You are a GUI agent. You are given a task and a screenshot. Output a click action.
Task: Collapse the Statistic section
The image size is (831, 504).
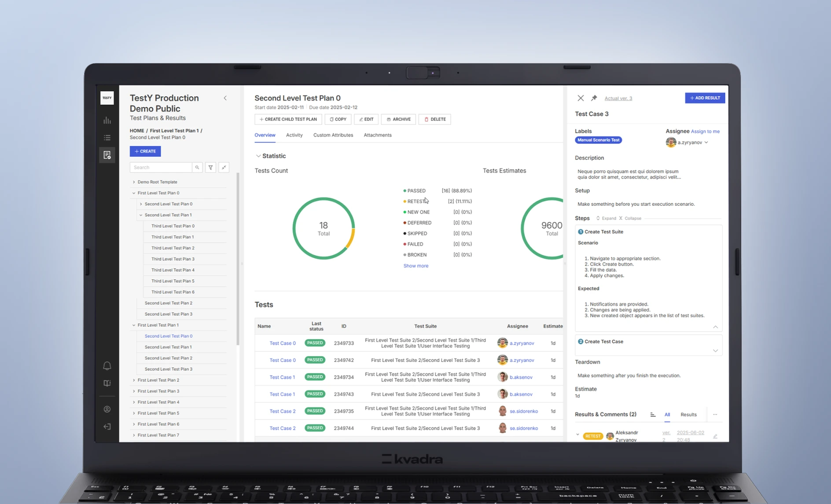(258, 156)
